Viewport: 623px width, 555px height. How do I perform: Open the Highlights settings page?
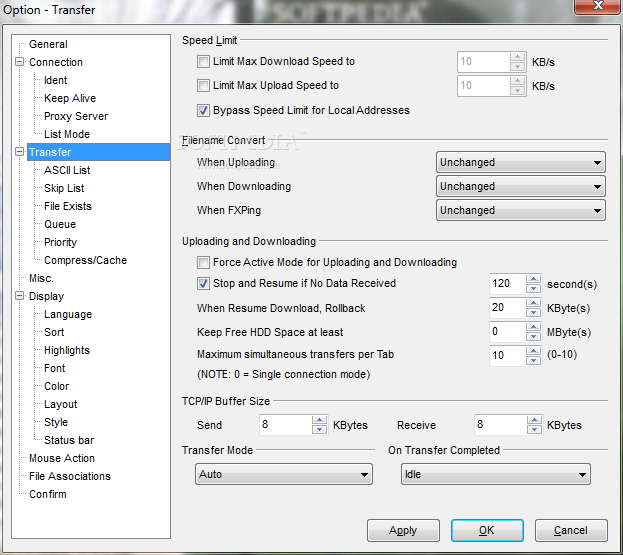tap(67, 350)
